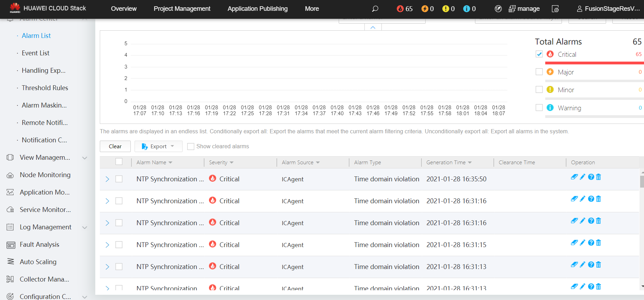644x300 pixels.
Task: Open Application Publishing menu
Action: pyautogui.click(x=257, y=9)
